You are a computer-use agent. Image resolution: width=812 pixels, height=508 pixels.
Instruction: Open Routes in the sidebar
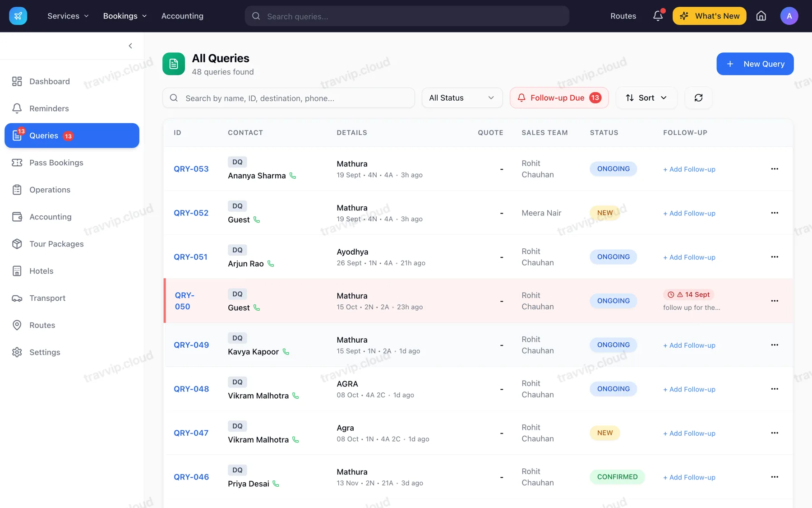pos(72,325)
